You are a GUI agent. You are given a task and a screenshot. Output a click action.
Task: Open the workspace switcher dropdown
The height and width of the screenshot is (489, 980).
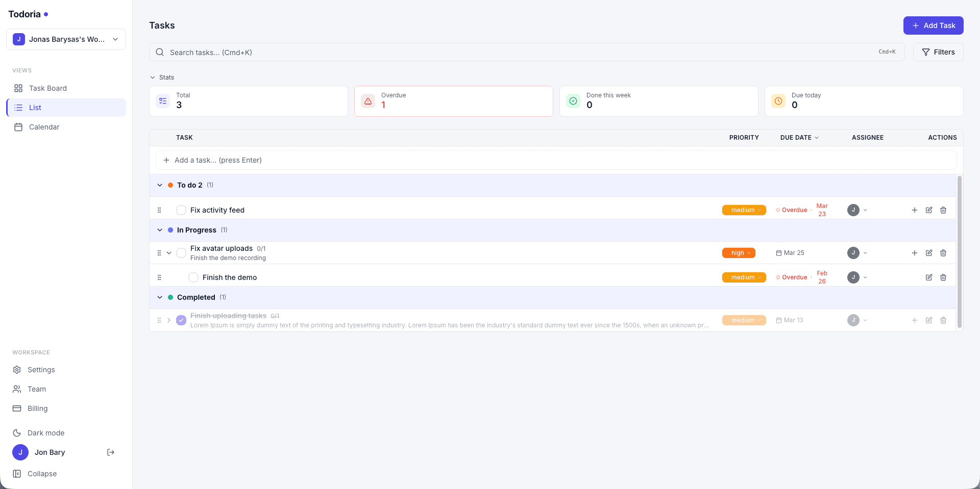(115, 39)
